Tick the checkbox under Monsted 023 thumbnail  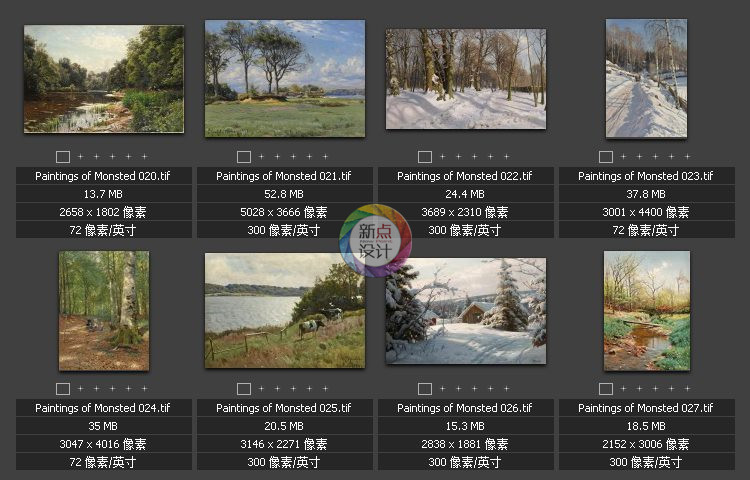(606, 157)
